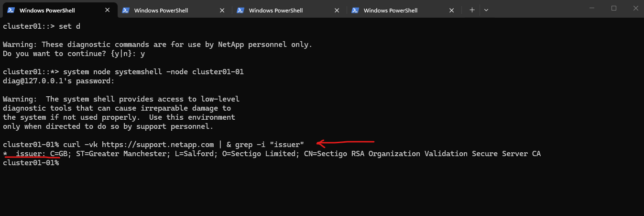The height and width of the screenshot is (216, 644).
Task: Switch to the fourth Windows PowerShell tab title
Action: (391, 10)
